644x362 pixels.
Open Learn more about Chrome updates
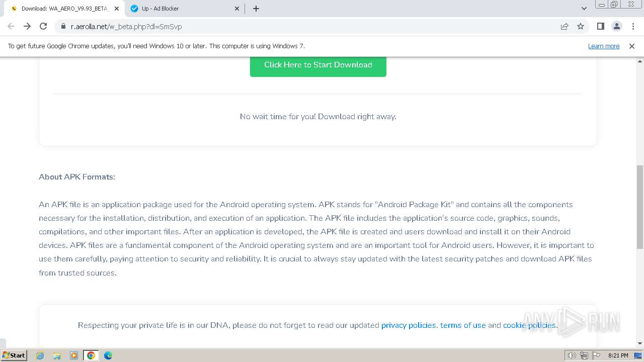click(x=604, y=46)
